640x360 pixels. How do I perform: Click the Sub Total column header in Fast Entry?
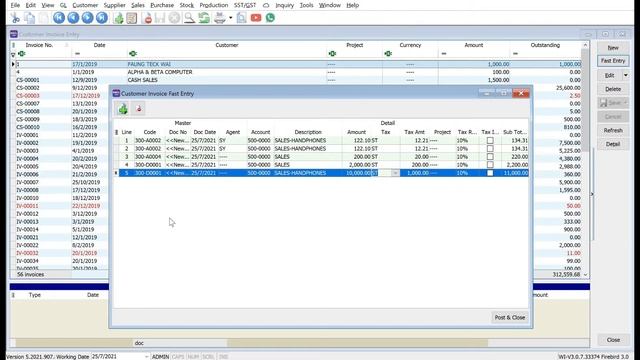(x=515, y=132)
